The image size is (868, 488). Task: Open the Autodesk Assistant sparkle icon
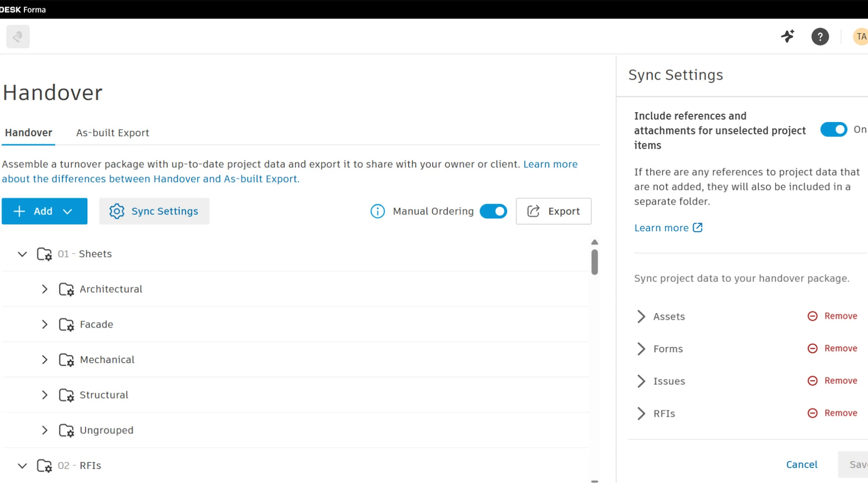coord(788,36)
